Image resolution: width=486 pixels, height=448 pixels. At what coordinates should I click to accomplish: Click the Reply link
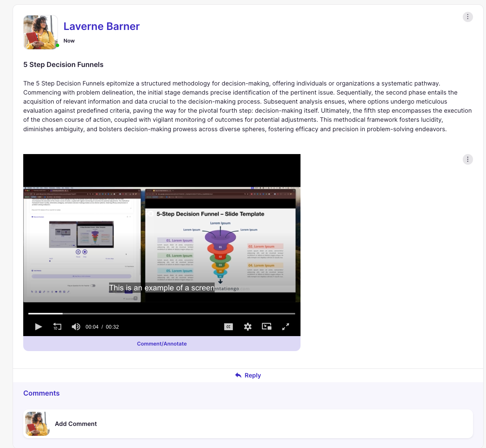click(x=248, y=376)
